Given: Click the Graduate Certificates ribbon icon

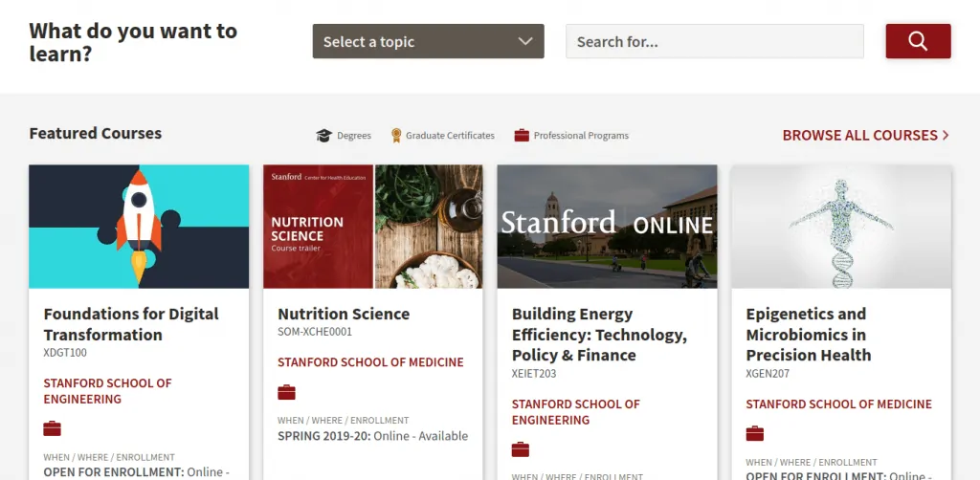Looking at the screenshot, I should point(396,136).
